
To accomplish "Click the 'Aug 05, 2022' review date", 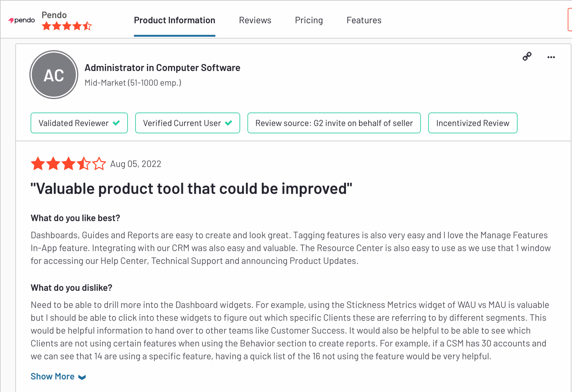I will (x=136, y=164).
